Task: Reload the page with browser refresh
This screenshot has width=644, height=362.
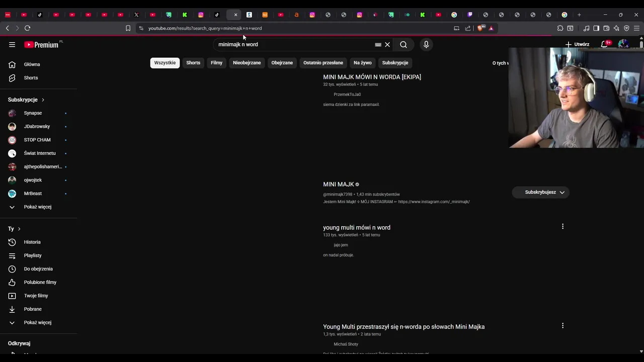Action: click(28, 28)
